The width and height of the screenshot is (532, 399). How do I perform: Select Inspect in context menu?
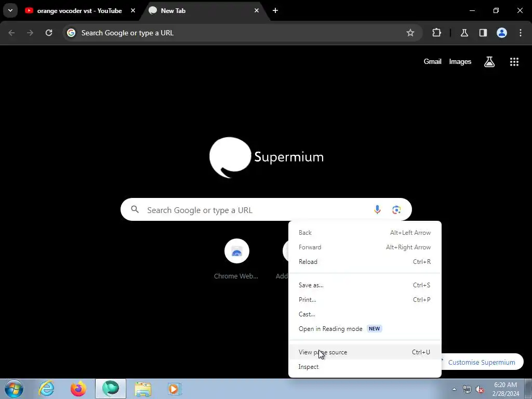(365, 367)
